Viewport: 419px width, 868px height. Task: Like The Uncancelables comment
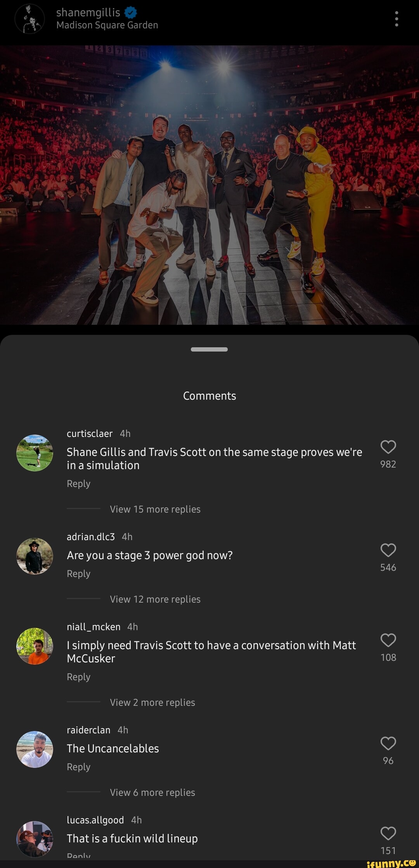coord(388,743)
